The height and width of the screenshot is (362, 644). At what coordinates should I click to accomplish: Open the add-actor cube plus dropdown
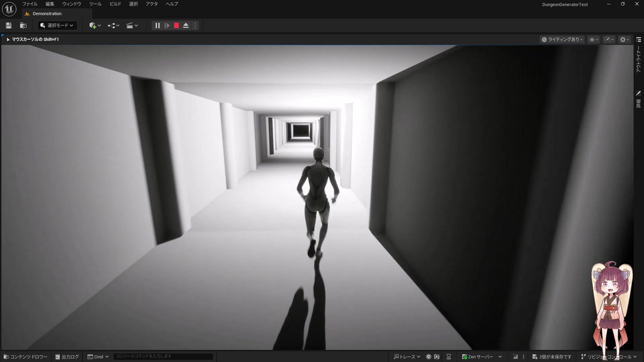point(95,25)
